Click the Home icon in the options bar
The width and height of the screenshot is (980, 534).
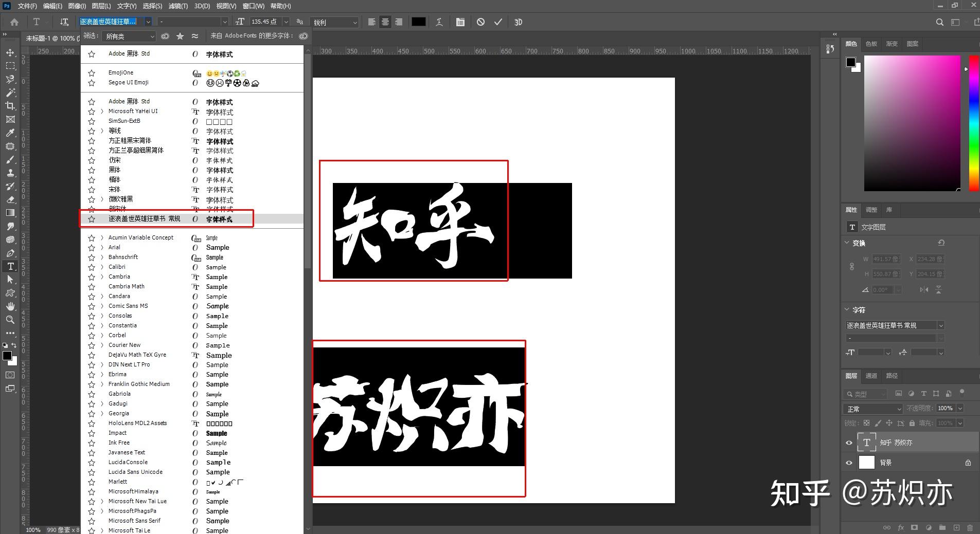(x=14, y=22)
